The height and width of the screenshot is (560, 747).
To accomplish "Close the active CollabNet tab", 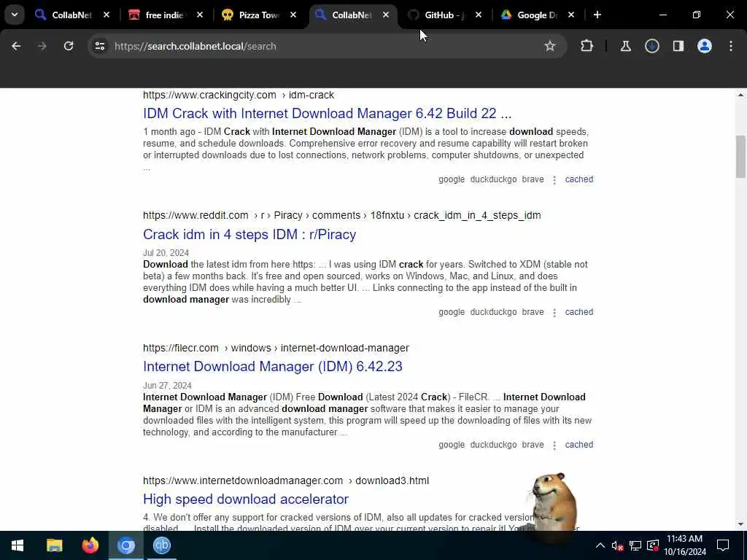I will [x=386, y=15].
